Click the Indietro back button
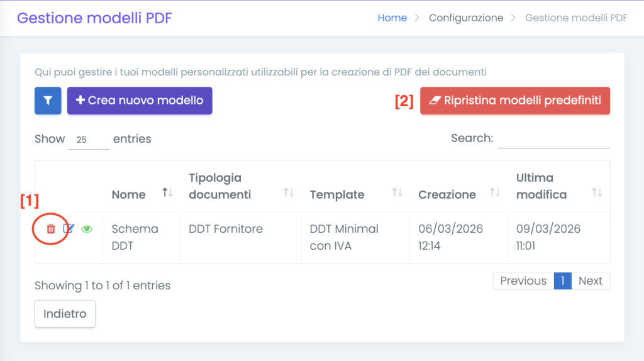644x361 pixels. (x=65, y=314)
